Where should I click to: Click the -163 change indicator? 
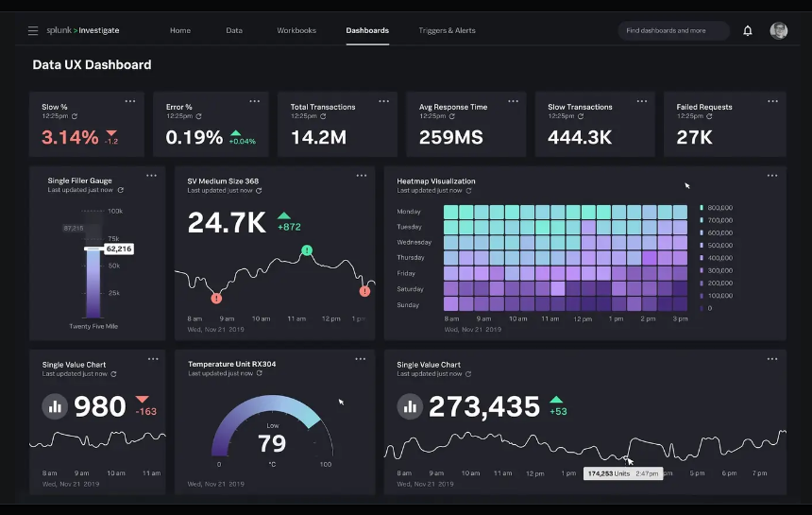coord(145,411)
